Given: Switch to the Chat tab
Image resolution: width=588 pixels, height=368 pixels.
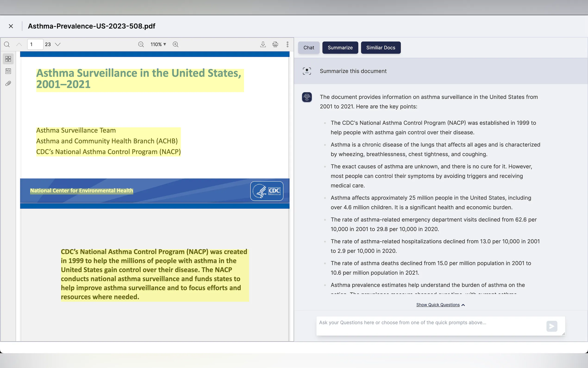Looking at the screenshot, I should [308, 48].
